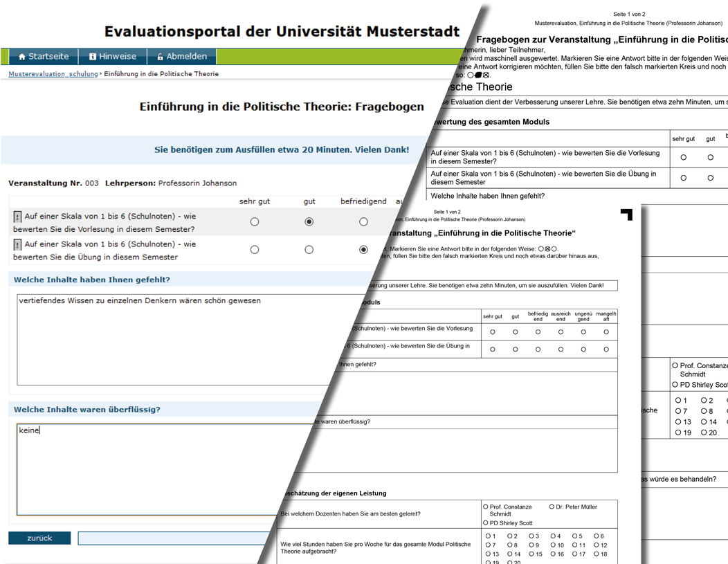Mark 'sehr gut' for Vorlesung on back paper sheet
728x564 pixels.
pos(684,157)
